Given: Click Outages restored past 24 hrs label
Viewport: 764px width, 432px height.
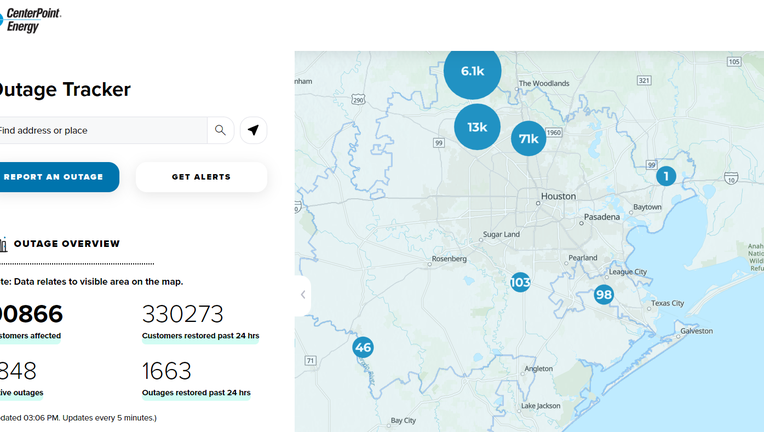Looking at the screenshot, I should coord(196,393).
